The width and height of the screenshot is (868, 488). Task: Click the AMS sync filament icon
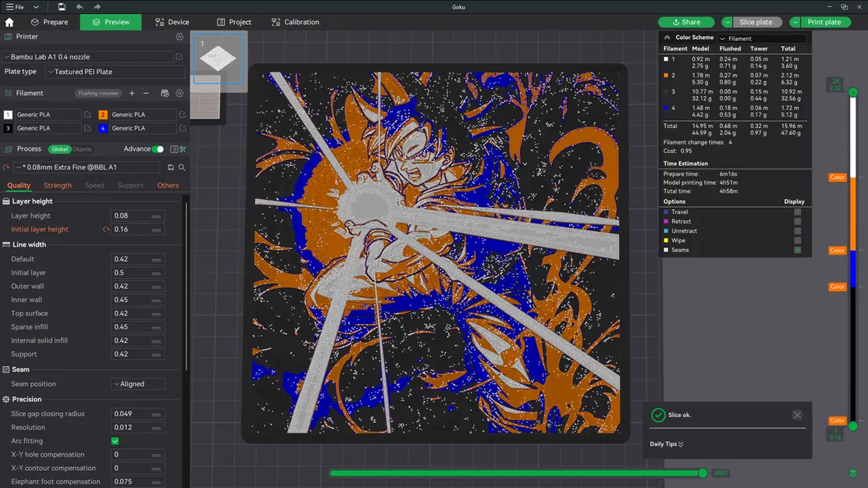165,93
